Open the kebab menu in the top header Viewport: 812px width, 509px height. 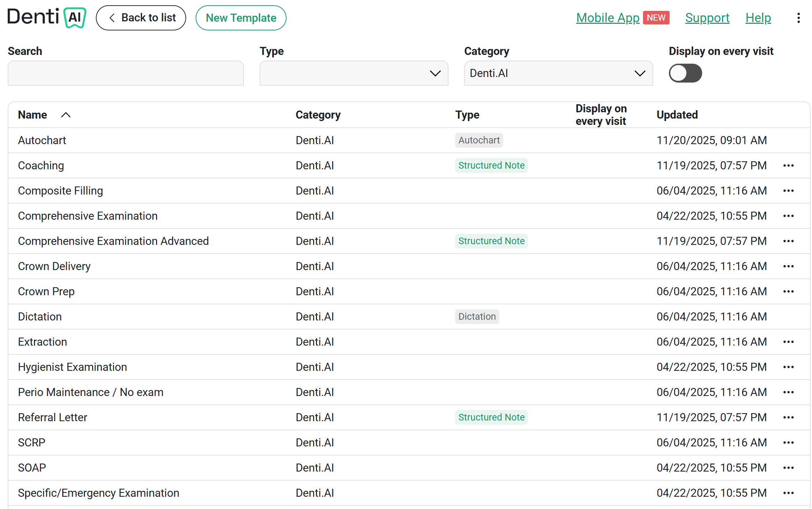tap(798, 18)
